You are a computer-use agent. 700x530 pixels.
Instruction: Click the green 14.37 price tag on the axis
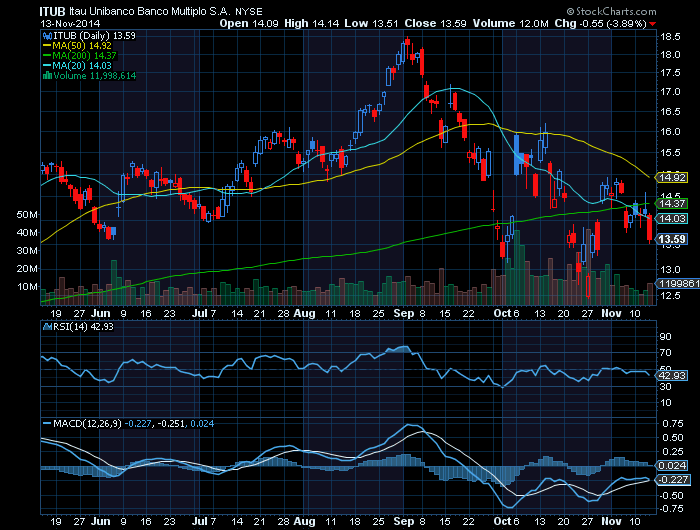coord(672,204)
